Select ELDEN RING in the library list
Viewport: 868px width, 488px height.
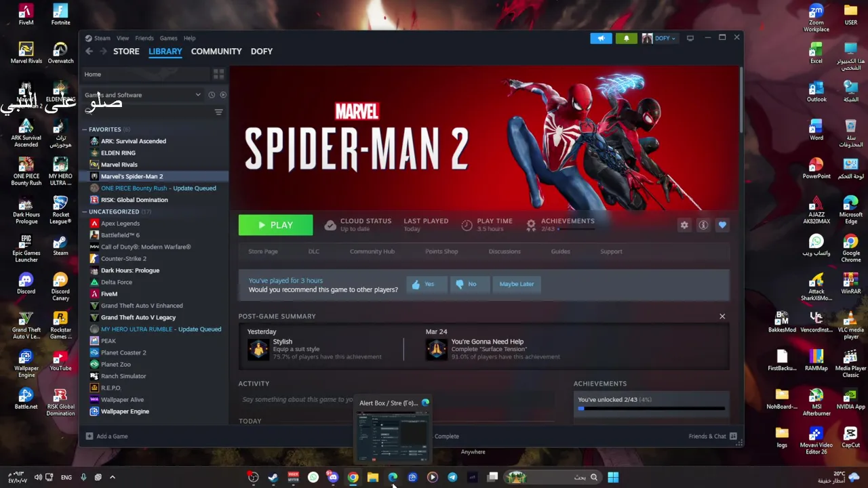(118, 152)
